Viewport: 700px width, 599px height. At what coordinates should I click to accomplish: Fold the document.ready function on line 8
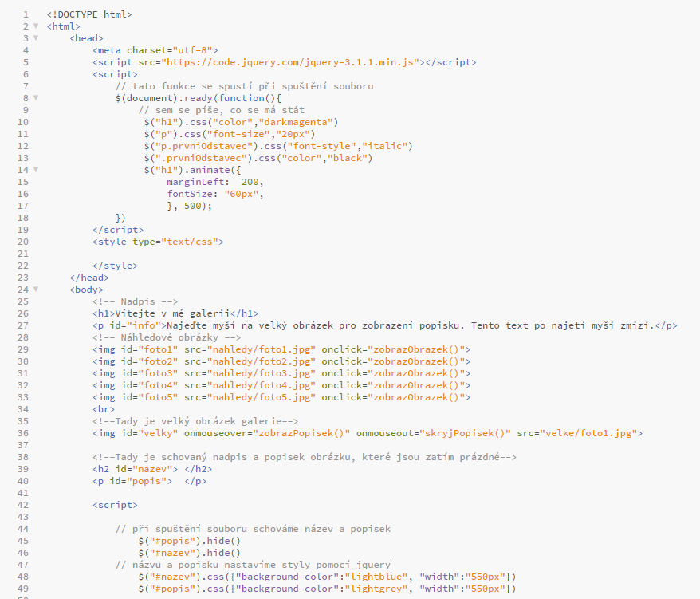(36, 98)
